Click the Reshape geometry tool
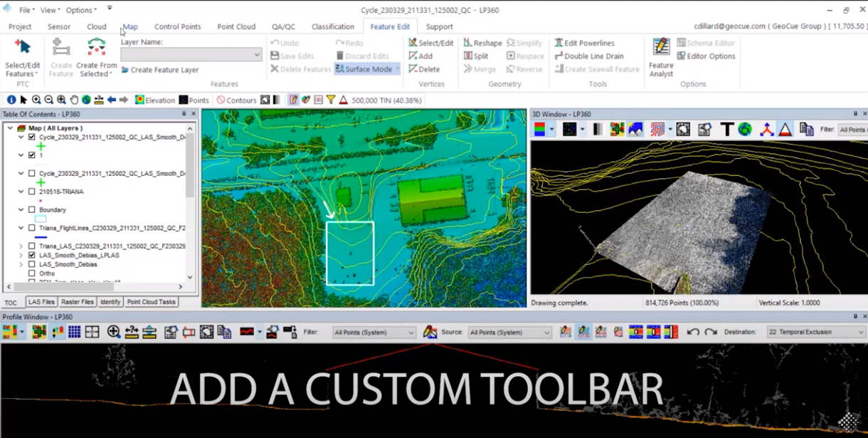Screen dimensions: 868x438 [x=482, y=43]
